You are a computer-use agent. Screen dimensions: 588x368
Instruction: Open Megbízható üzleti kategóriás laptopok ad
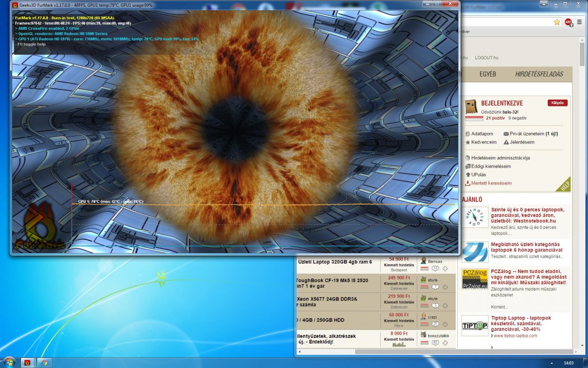(527, 247)
